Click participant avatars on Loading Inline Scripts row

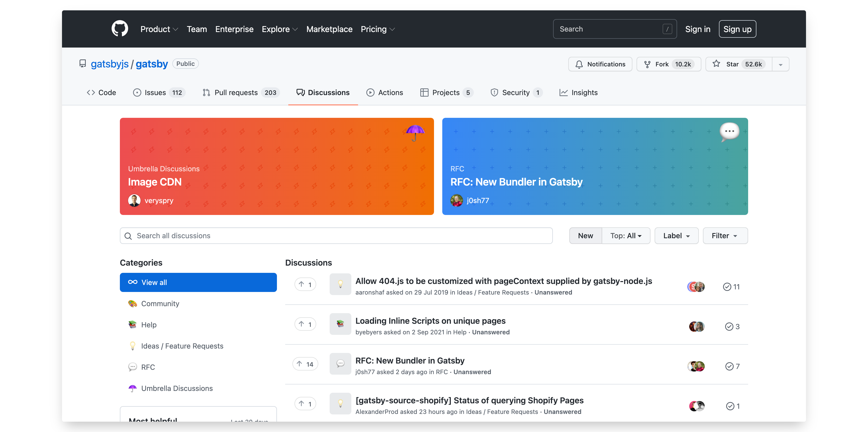(x=696, y=327)
